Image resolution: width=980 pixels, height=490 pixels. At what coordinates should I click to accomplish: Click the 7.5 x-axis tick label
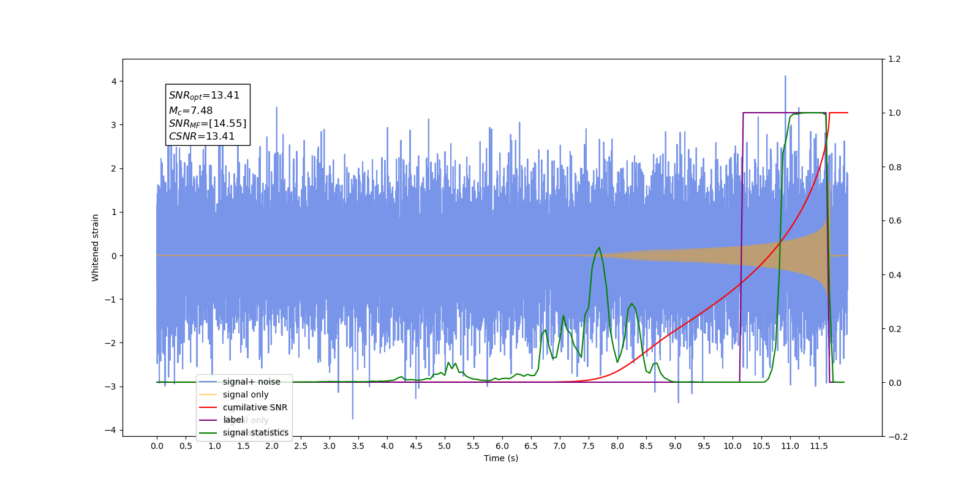pos(589,446)
